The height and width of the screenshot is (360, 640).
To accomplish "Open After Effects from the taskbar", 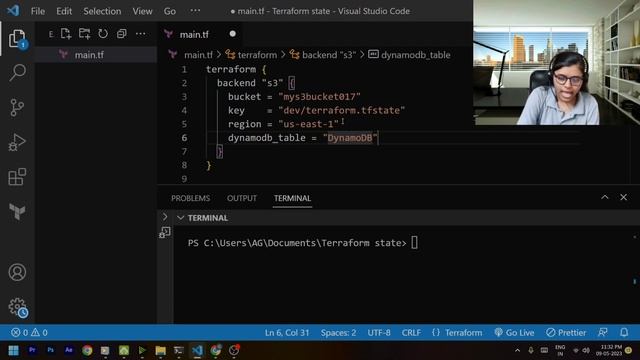I will coord(69,350).
